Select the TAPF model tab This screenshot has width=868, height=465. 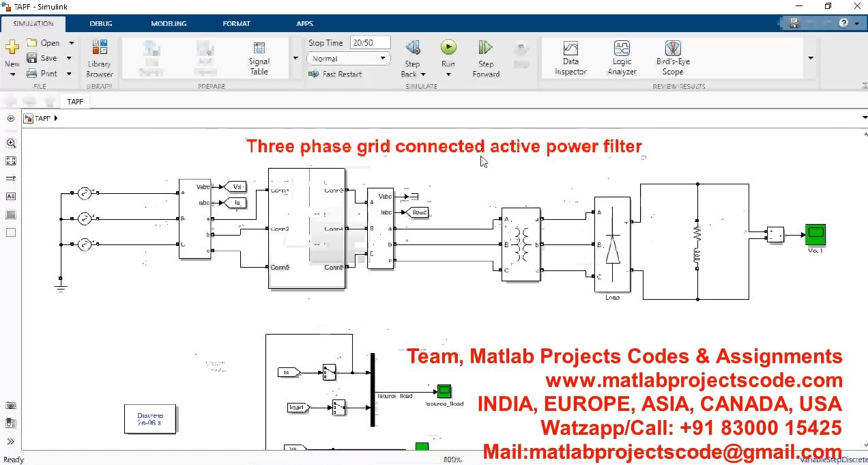(x=75, y=102)
